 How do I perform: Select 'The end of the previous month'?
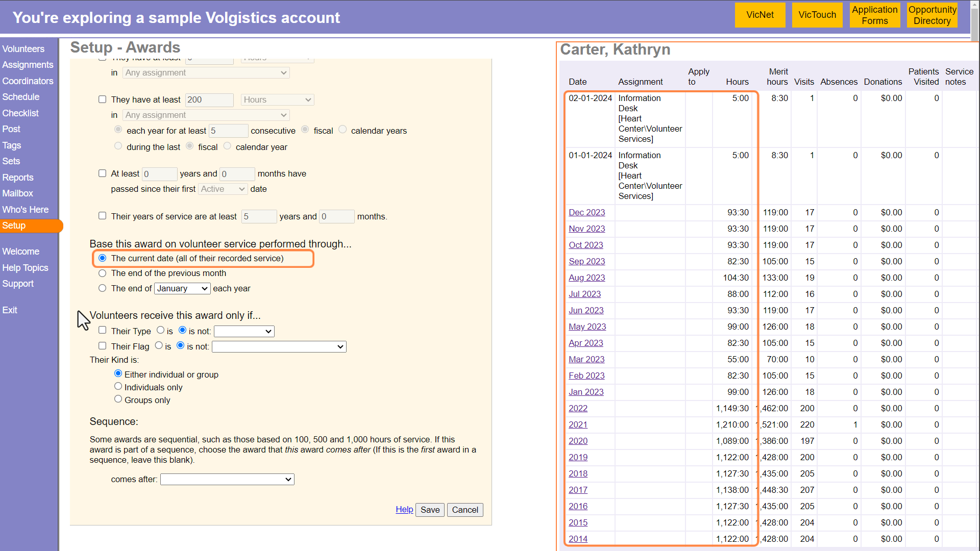(x=103, y=273)
